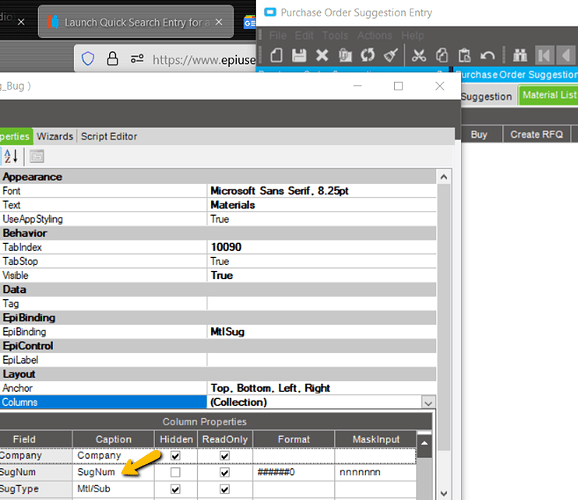Click the Save floppy disk icon
Image resolution: width=578 pixels, height=500 pixels.
pos(299,55)
